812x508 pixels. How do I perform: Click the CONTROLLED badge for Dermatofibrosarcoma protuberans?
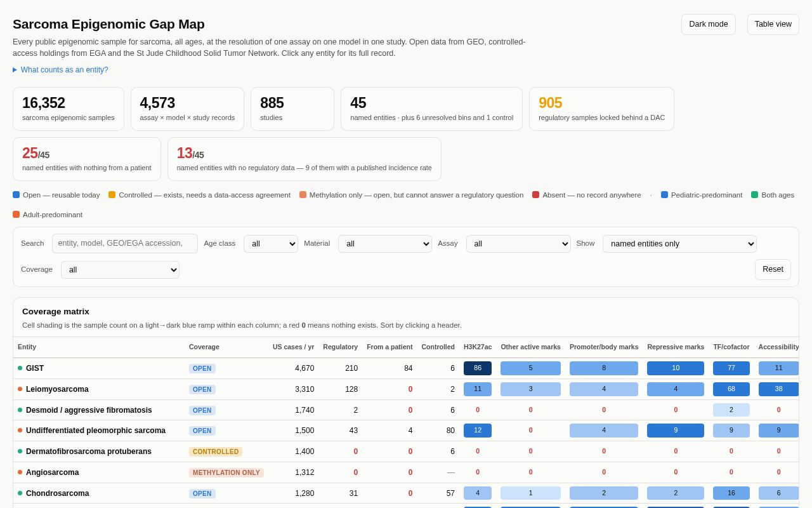pos(216,451)
